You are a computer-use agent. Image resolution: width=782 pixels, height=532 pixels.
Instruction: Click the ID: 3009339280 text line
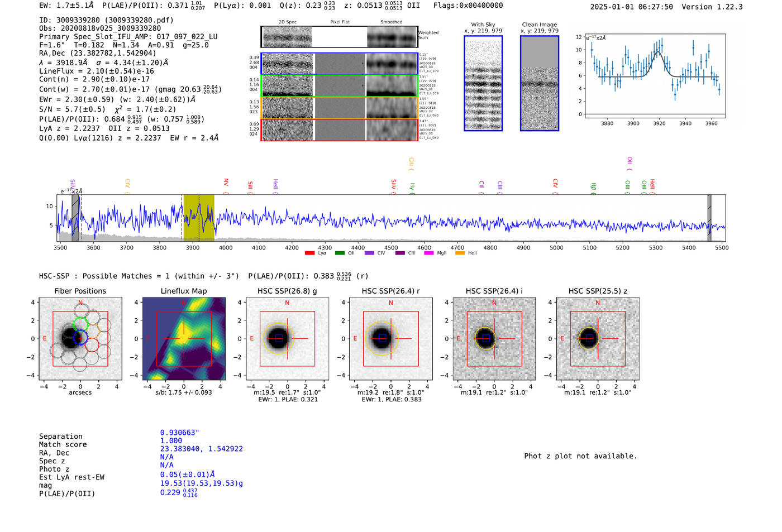click(106, 20)
